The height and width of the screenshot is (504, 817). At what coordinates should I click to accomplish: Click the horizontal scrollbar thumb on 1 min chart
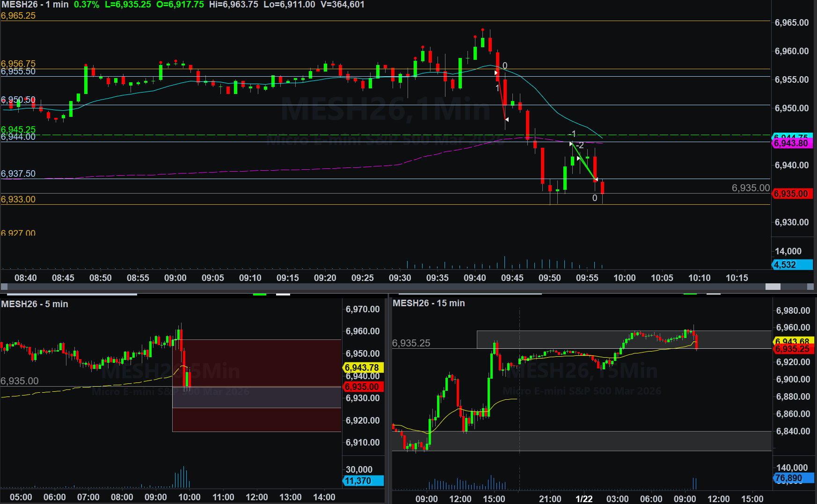[x=773, y=287]
